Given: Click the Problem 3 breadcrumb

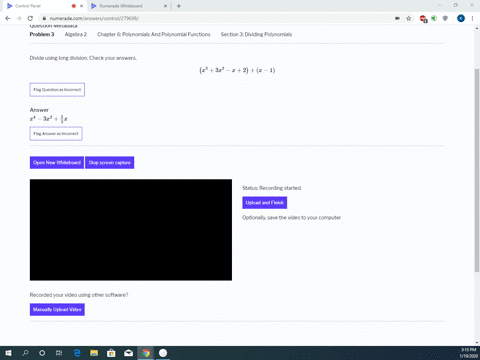Looking at the screenshot, I should coord(42,34).
